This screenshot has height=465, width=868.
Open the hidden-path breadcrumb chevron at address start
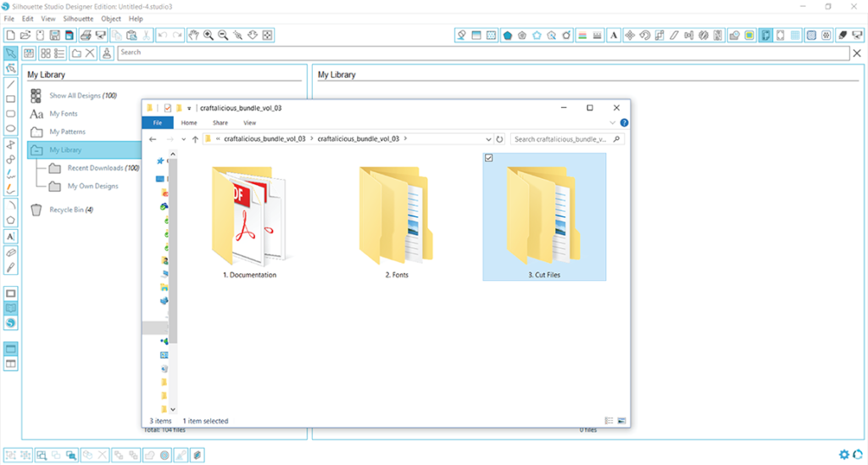click(218, 139)
